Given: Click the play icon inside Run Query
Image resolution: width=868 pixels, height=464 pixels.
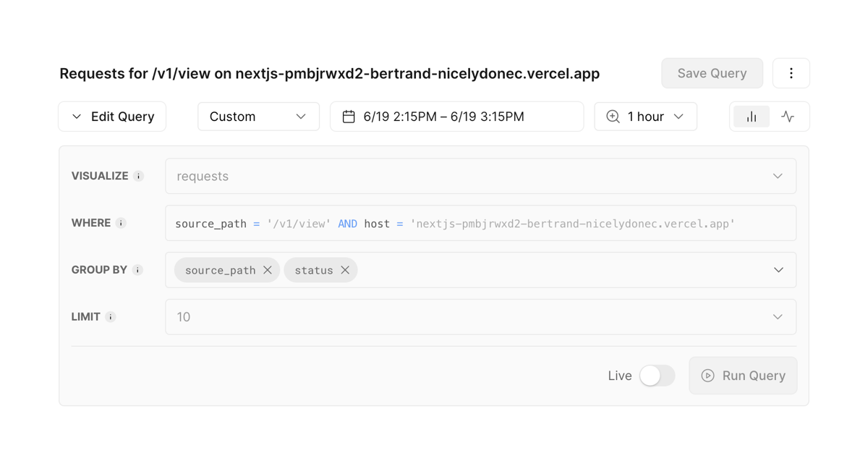Looking at the screenshot, I should [x=707, y=375].
